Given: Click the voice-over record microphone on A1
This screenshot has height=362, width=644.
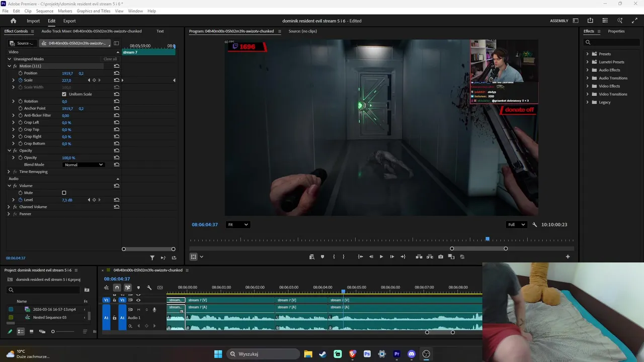Looking at the screenshot, I should [x=154, y=310].
